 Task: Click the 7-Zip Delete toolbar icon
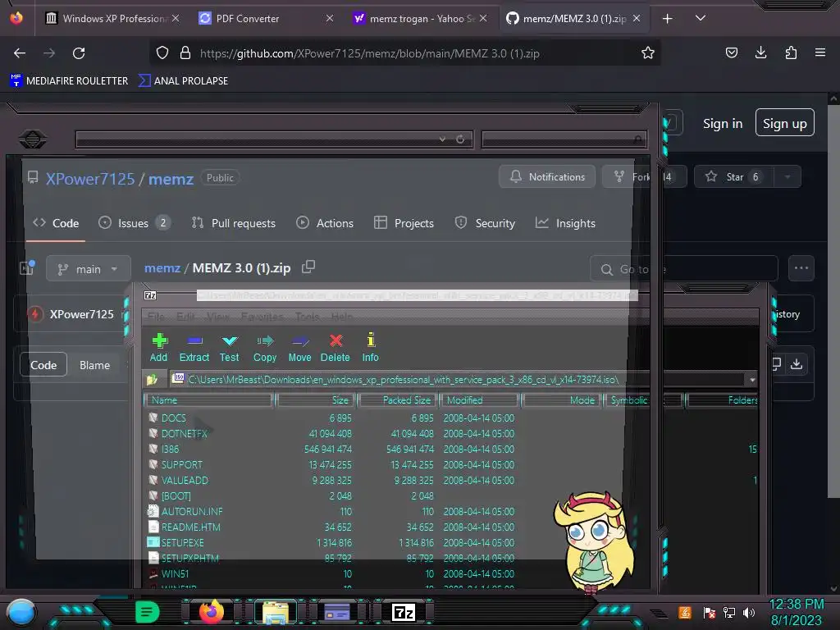coord(336,347)
